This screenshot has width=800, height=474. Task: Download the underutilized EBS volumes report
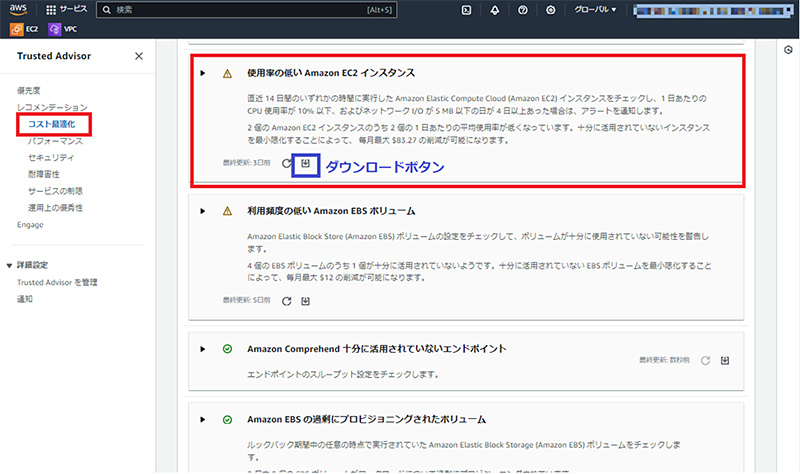click(x=305, y=301)
